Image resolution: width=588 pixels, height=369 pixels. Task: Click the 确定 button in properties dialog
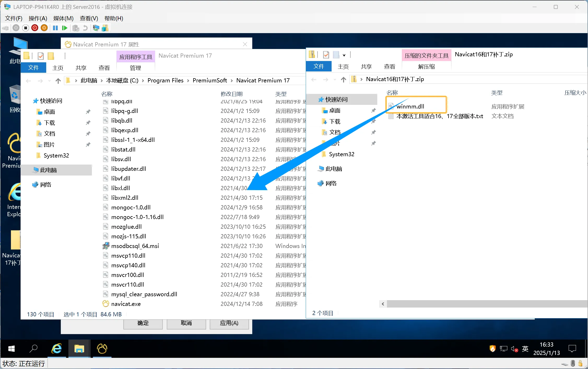click(x=143, y=323)
